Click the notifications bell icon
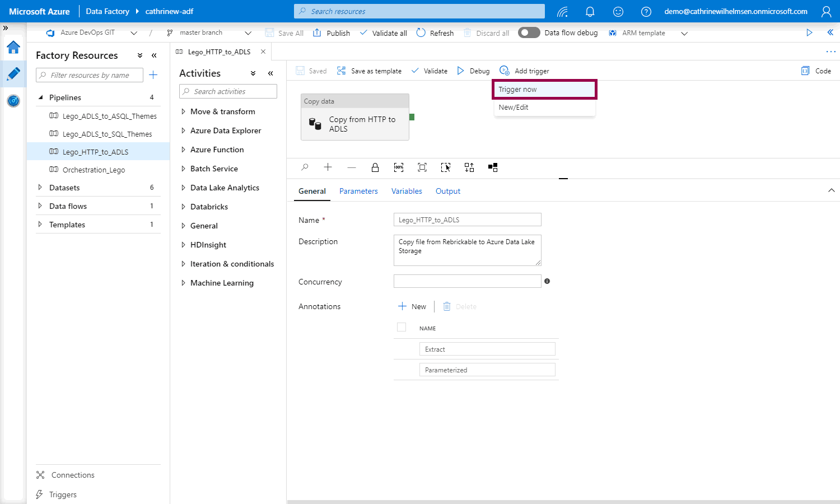This screenshot has height=504, width=840. [590, 11]
